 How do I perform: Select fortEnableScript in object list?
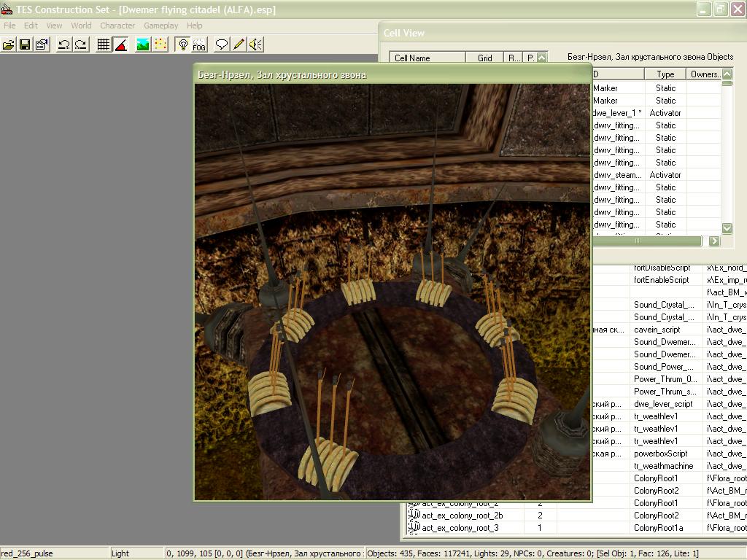tap(661, 280)
